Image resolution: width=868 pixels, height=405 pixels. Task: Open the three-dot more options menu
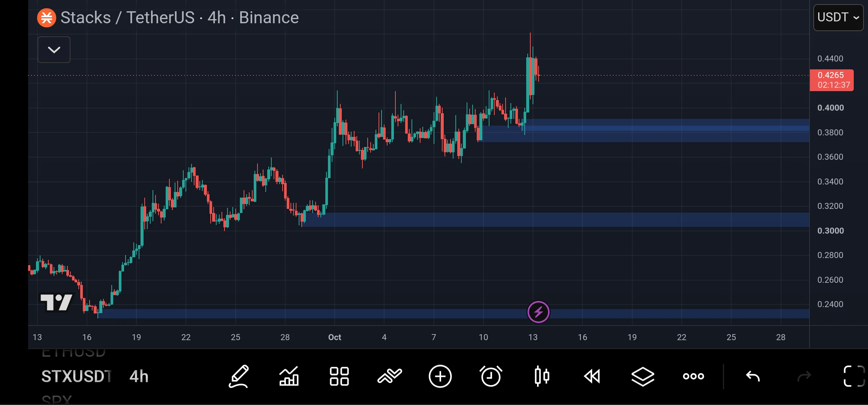[693, 376]
